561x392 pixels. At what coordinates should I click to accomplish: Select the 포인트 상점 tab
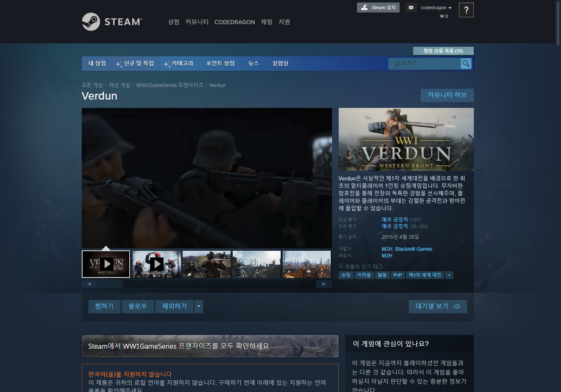coord(220,63)
